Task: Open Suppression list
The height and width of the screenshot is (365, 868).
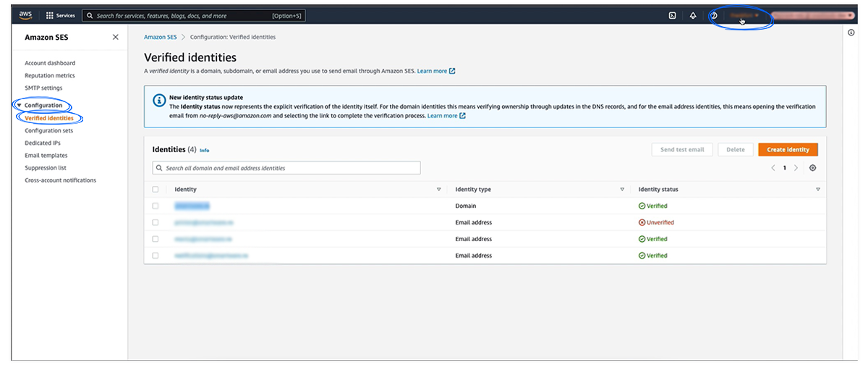Action: point(46,167)
